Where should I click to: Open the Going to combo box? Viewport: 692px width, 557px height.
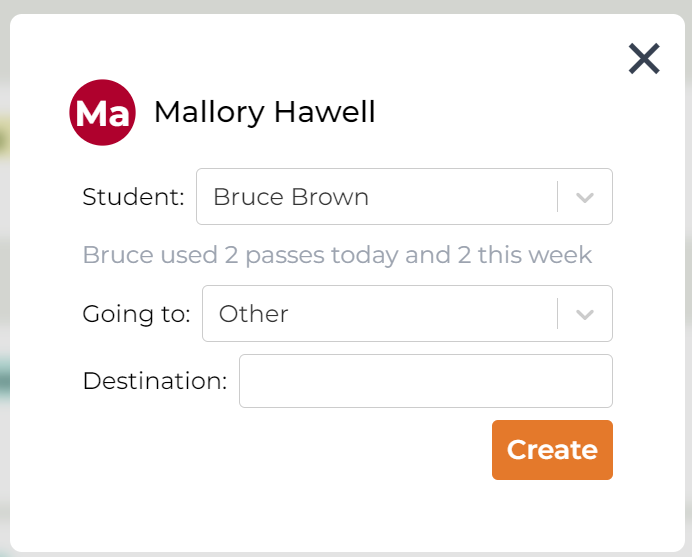tap(380, 314)
